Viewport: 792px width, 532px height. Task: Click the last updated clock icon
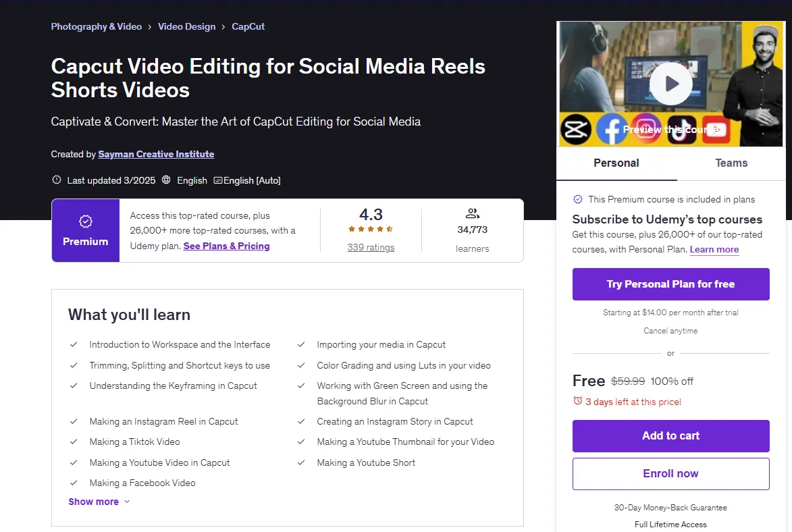pyautogui.click(x=57, y=180)
